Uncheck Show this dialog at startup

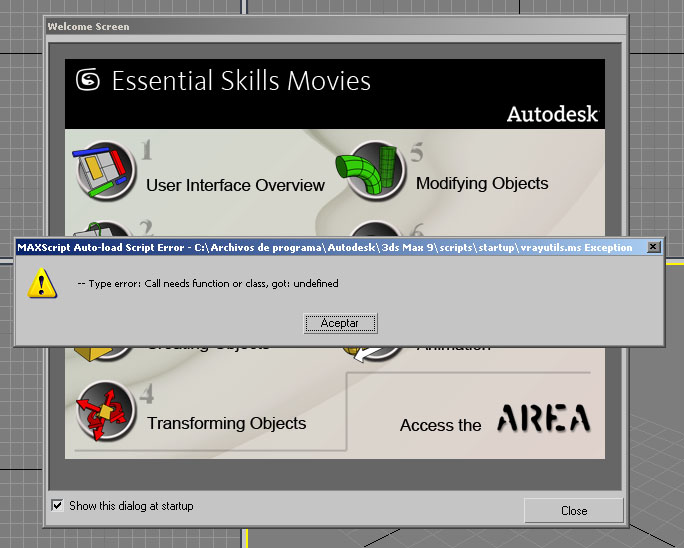tap(57, 505)
